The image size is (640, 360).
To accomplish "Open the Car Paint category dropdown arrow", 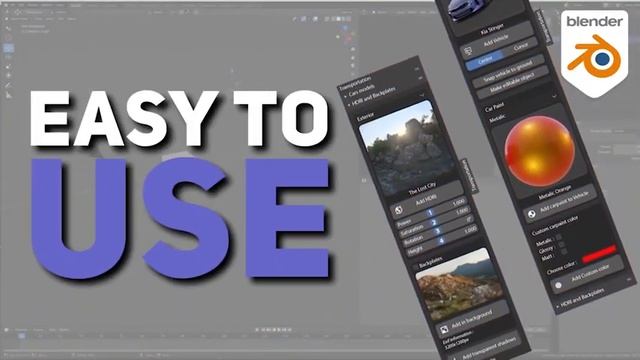I will pyautogui.click(x=554, y=97).
